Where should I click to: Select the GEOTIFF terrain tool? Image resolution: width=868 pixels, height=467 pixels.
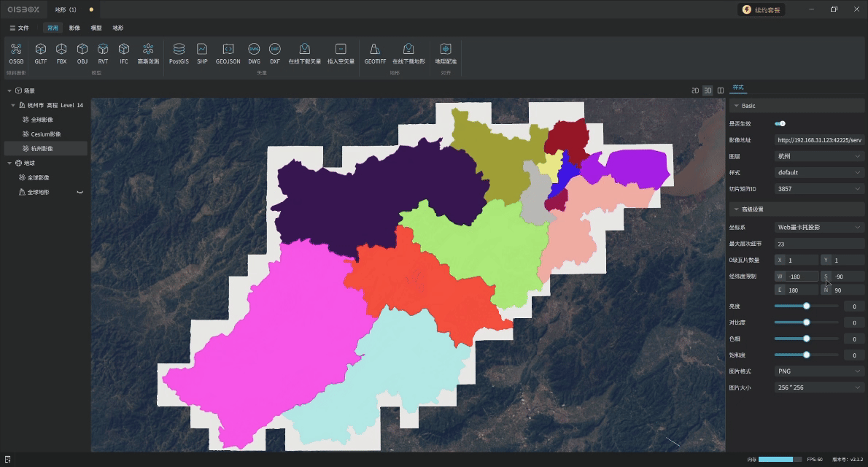375,50
